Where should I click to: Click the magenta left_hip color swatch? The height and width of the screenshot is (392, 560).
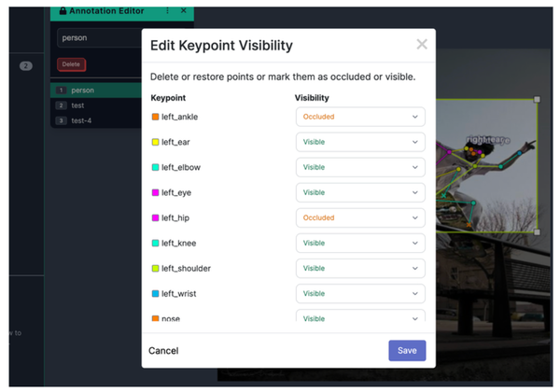(x=155, y=217)
